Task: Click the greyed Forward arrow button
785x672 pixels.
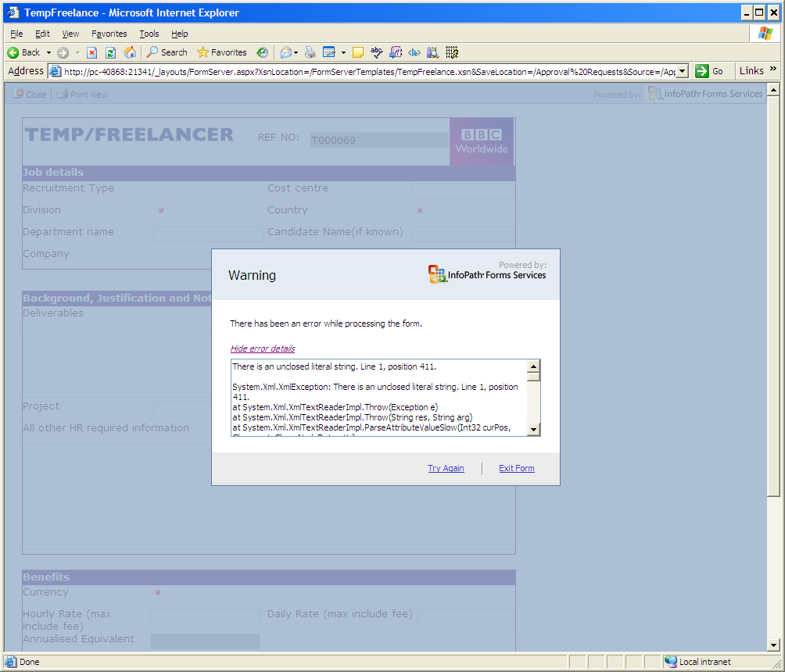Action: point(63,52)
